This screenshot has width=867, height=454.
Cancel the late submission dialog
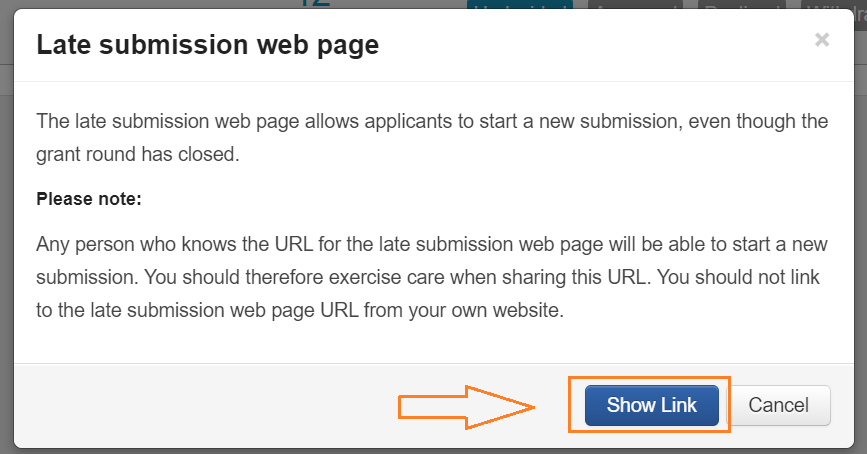[778, 405]
